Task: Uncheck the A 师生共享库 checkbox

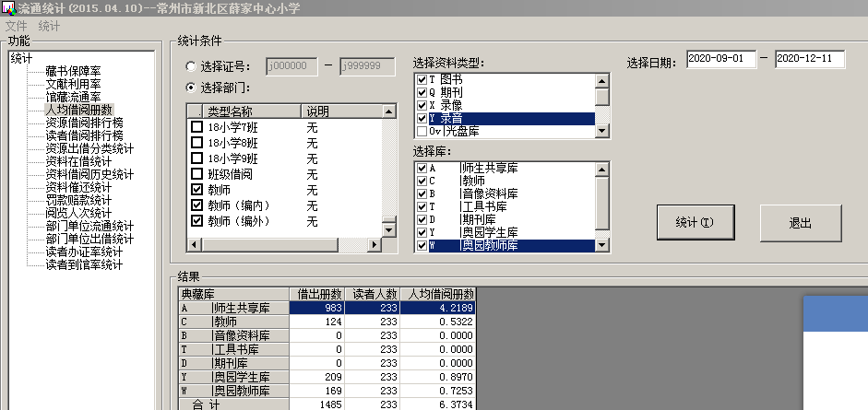Action: point(422,168)
